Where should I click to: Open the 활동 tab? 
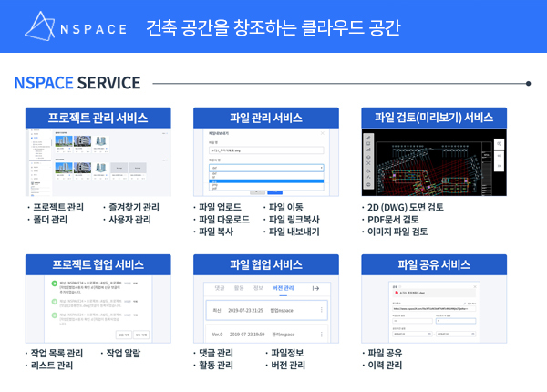[x=239, y=288]
